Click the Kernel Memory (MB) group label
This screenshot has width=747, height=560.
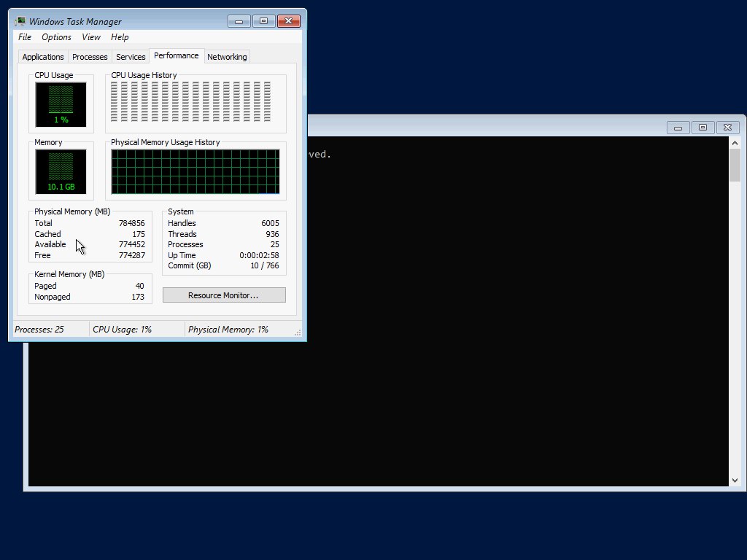[x=69, y=274]
